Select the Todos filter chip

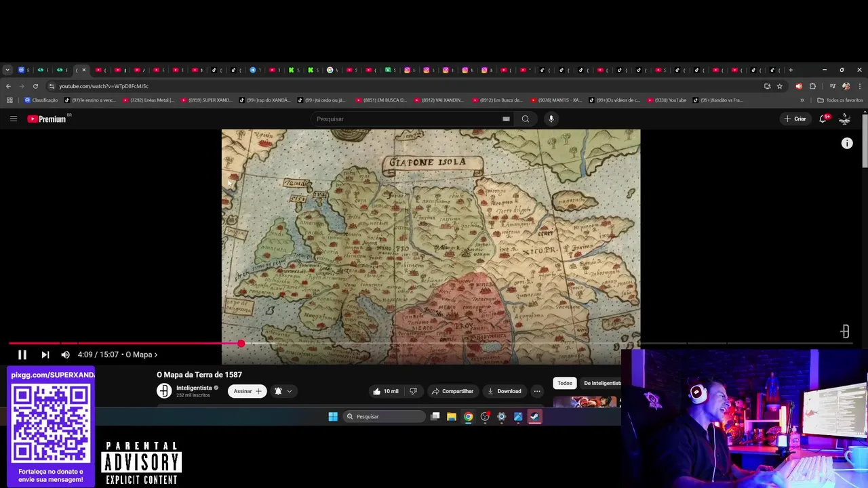pos(565,383)
